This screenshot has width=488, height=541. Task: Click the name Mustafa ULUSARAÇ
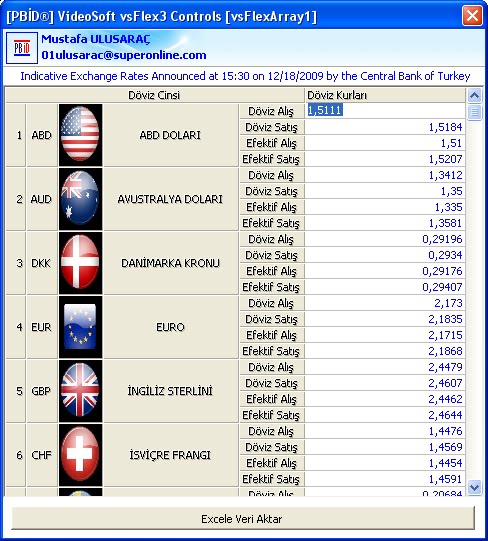pyautogui.click(x=96, y=39)
